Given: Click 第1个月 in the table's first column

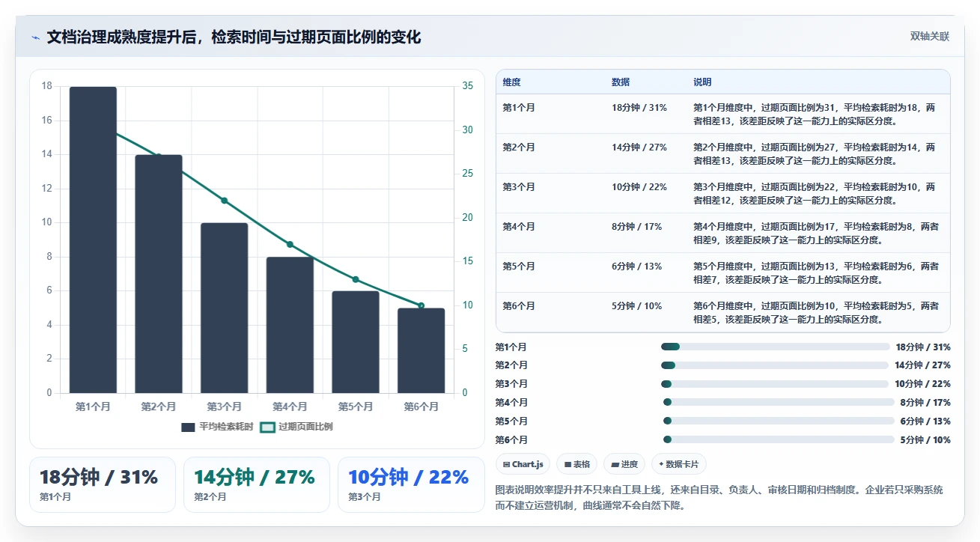Looking at the screenshot, I should (519, 108).
